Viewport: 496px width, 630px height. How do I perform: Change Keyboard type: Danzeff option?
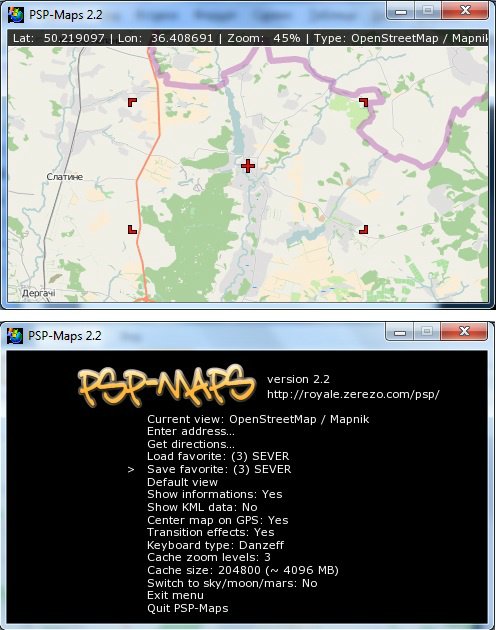click(215, 545)
